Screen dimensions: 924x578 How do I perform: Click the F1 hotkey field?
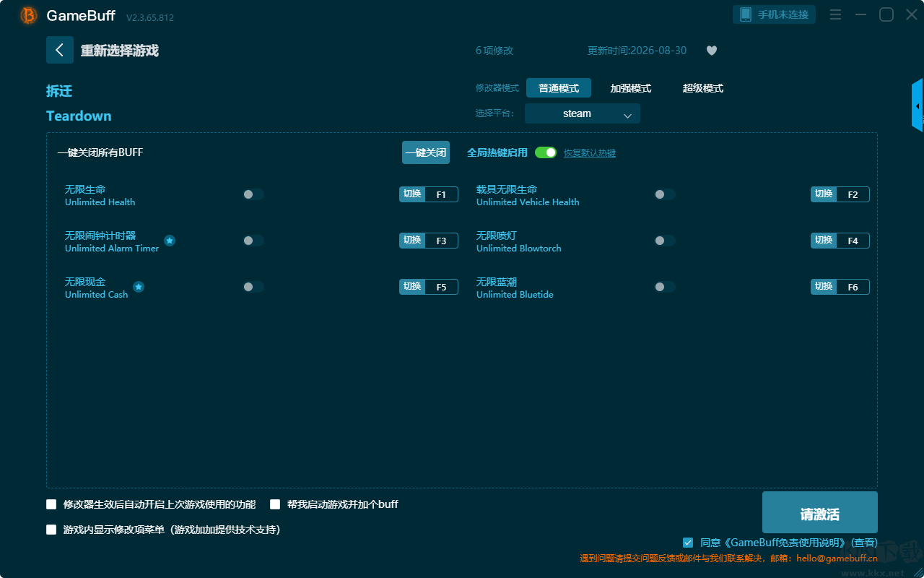(x=442, y=194)
